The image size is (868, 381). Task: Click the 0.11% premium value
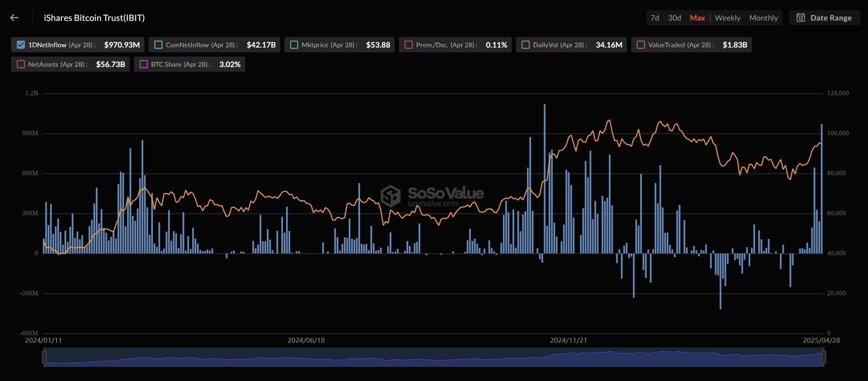pos(496,45)
